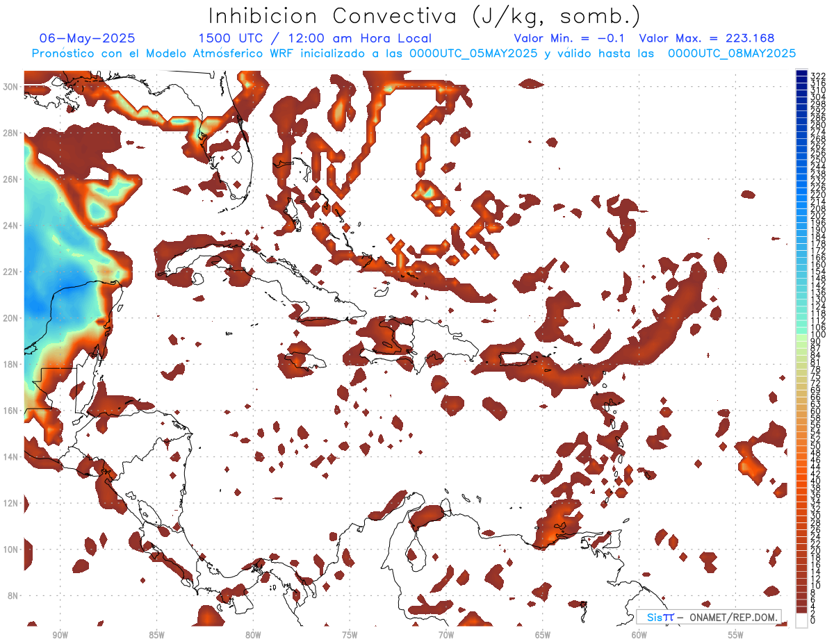Click the '10N' latitude label
This screenshot has height=644, width=834.
point(12,549)
